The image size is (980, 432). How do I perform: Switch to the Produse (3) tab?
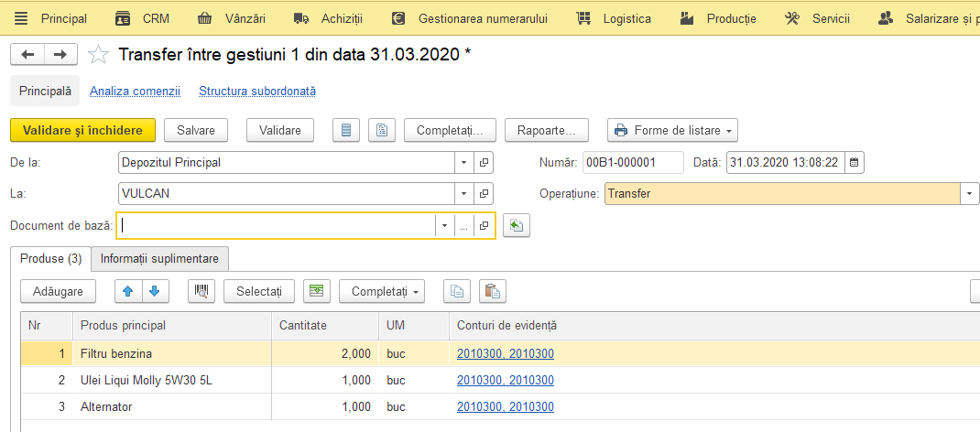tap(50, 258)
